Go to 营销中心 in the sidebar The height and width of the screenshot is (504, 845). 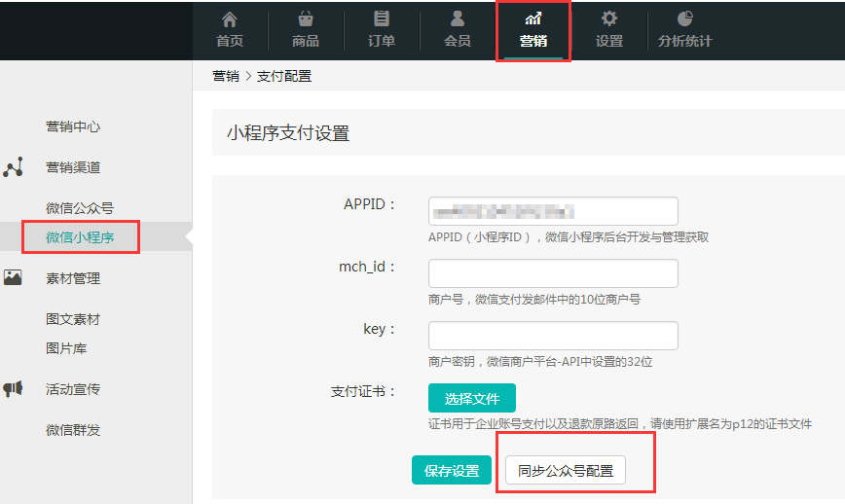tap(73, 126)
